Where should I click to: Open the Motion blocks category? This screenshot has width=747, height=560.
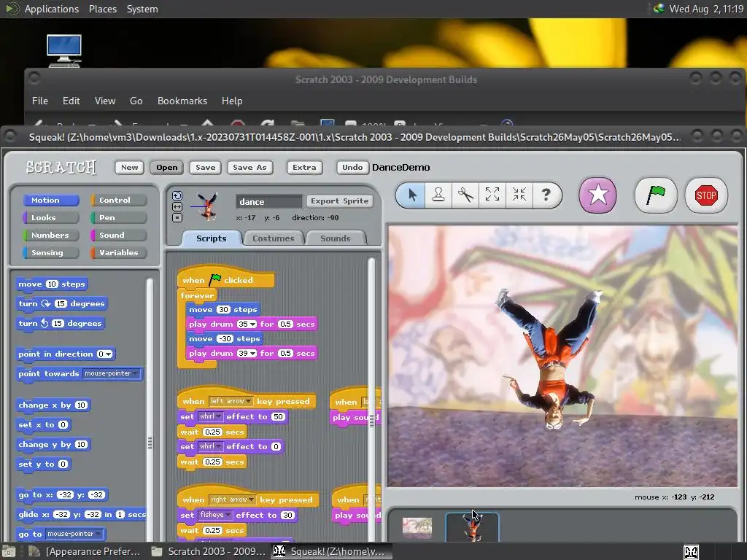50,200
